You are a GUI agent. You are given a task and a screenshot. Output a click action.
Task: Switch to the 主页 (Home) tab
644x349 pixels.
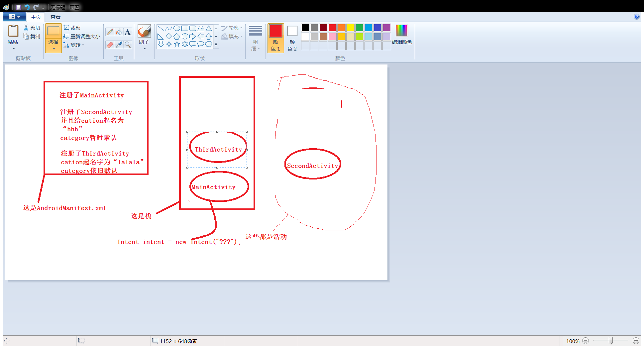coord(36,17)
